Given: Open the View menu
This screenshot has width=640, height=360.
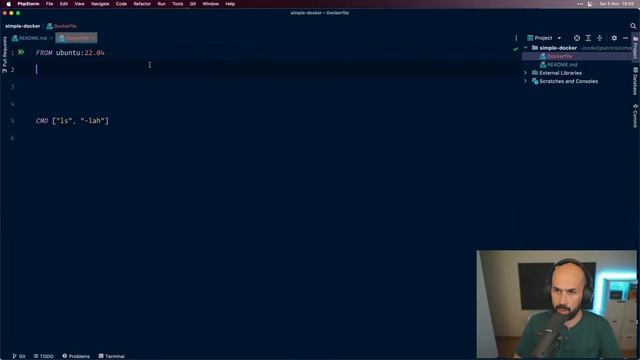Looking at the screenshot, I should point(79,4).
